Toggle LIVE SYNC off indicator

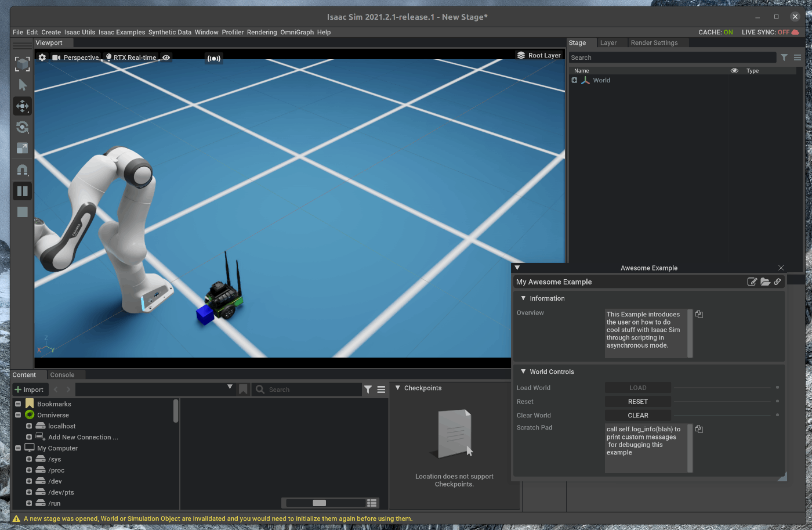pos(770,33)
